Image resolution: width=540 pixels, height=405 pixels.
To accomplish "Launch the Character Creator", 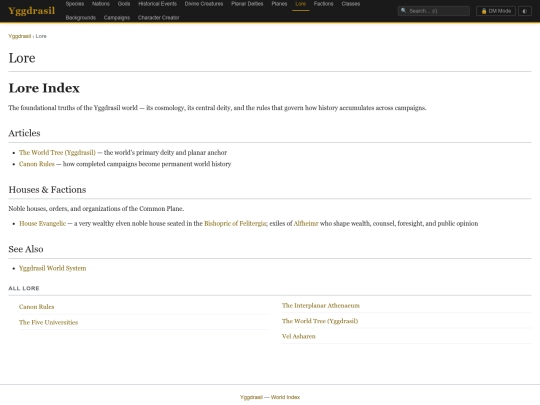I will 158,18.
